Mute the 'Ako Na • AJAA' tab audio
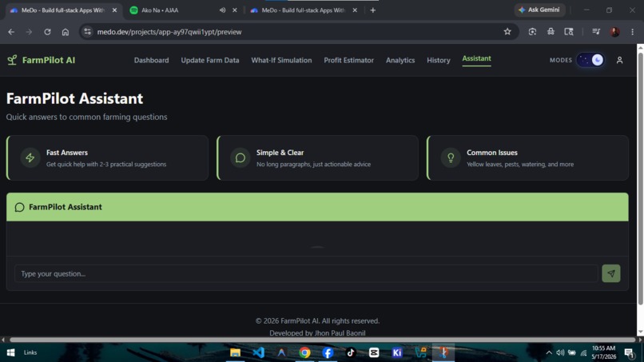Image resolution: width=644 pixels, height=362 pixels. click(x=222, y=10)
